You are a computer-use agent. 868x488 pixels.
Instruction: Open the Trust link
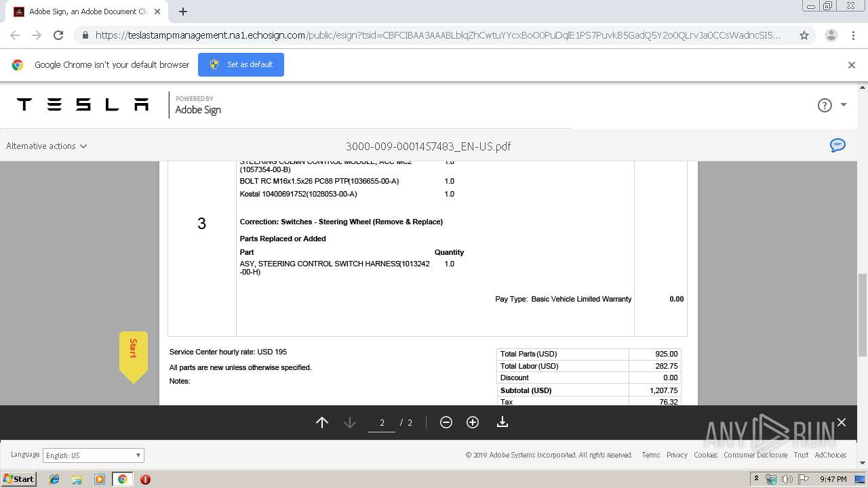pyautogui.click(x=801, y=455)
